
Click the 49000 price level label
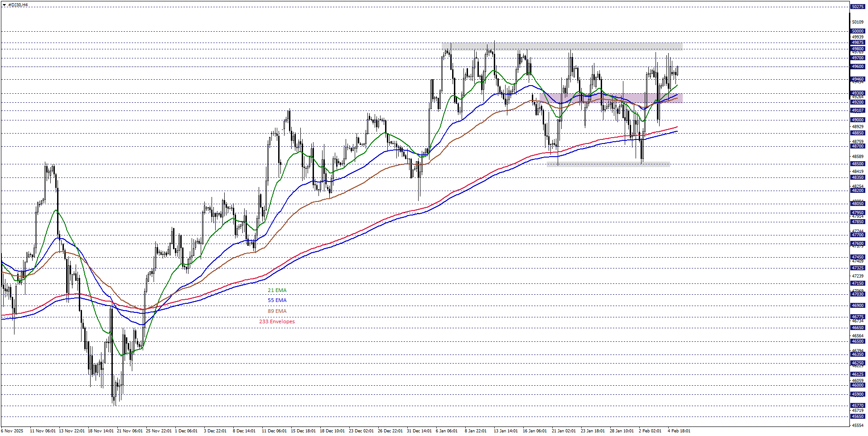[857, 120]
